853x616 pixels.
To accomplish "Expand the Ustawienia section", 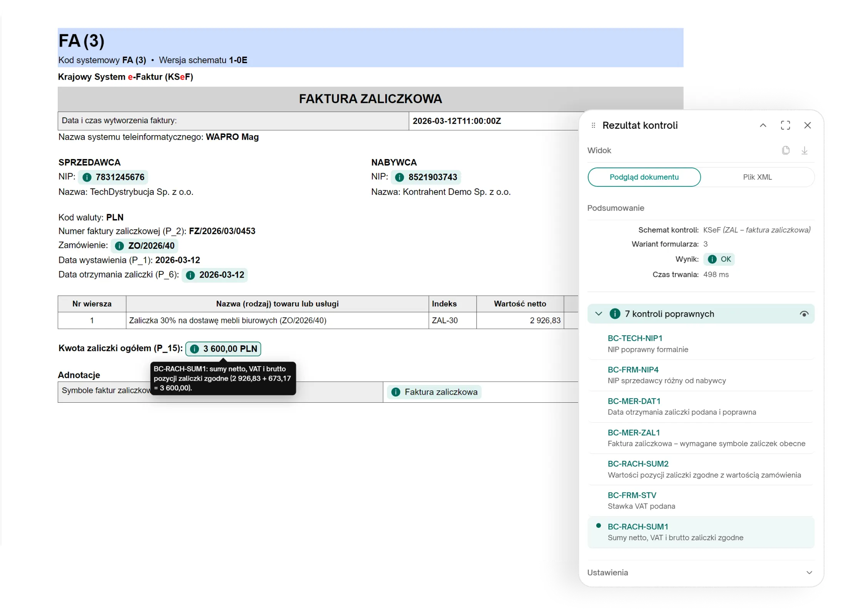I will pos(809,572).
